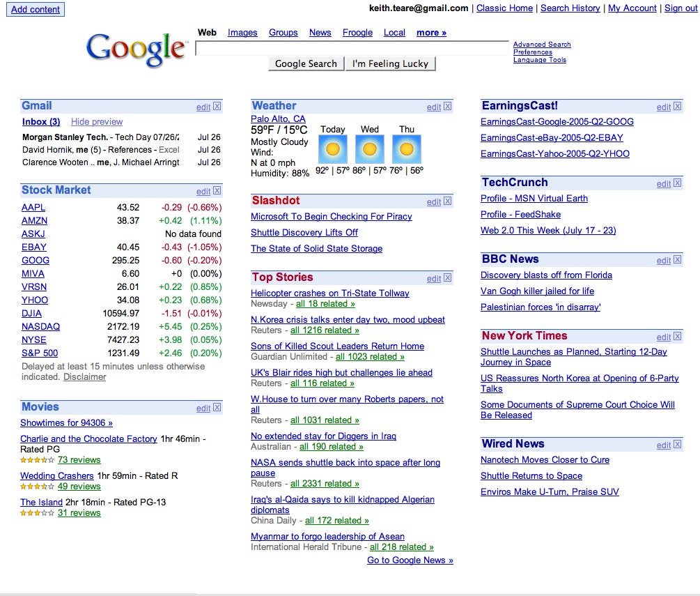
Task: Switch to the Froogle search tab
Action: coord(357,33)
